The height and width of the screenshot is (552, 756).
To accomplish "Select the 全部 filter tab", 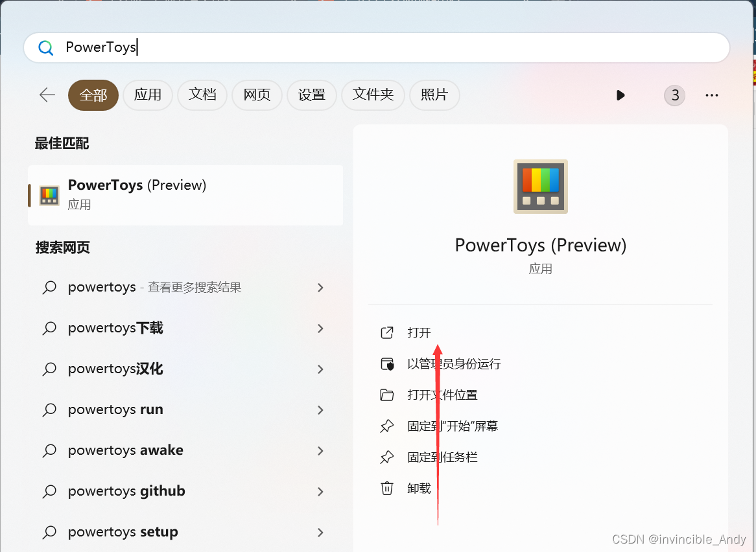I will click(x=93, y=95).
